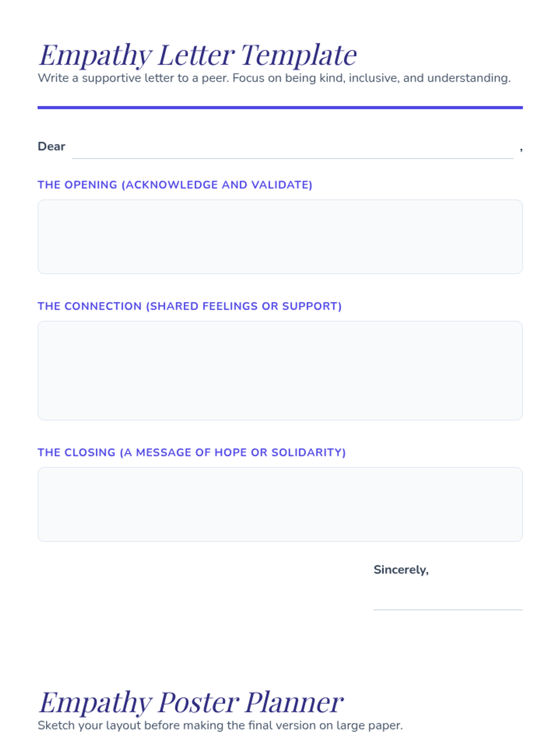Image resolution: width=560 pixels, height=747 pixels.
Task: Click 'THE CLOSING' section label
Action: tap(77, 452)
